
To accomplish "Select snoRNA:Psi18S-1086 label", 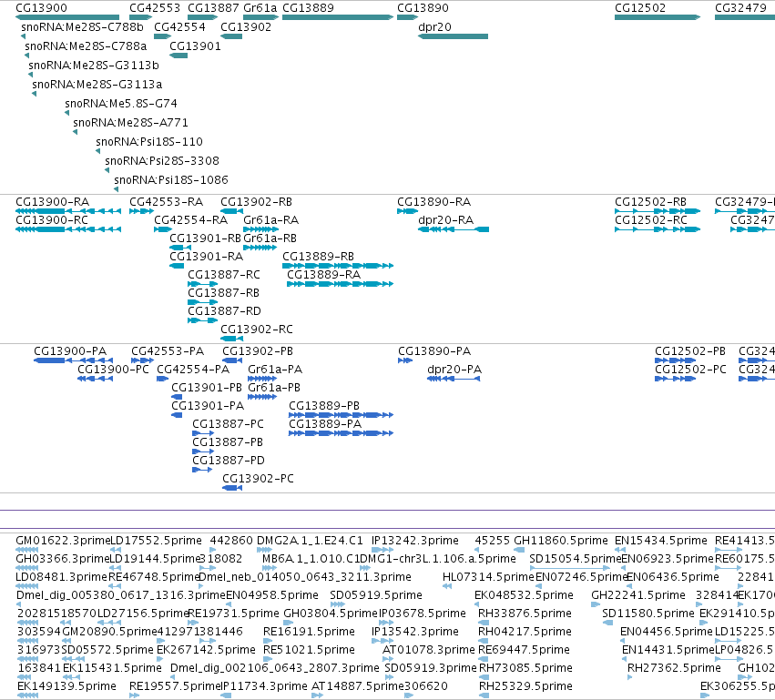I will click(x=171, y=180).
